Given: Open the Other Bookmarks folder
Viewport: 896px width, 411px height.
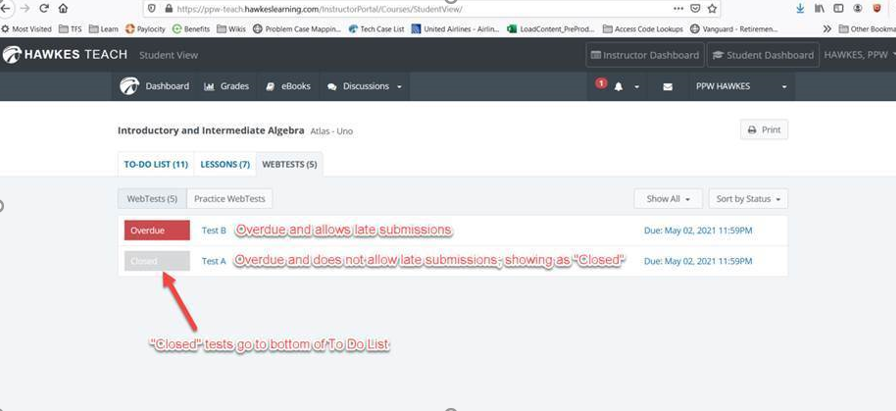Looking at the screenshot, I should [x=867, y=29].
